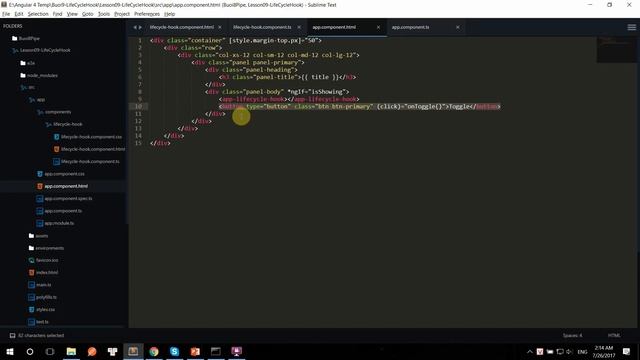This screenshot has width=640, height=360.
Task: Focus Sublime Text taskbar icon
Action: click(133, 351)
